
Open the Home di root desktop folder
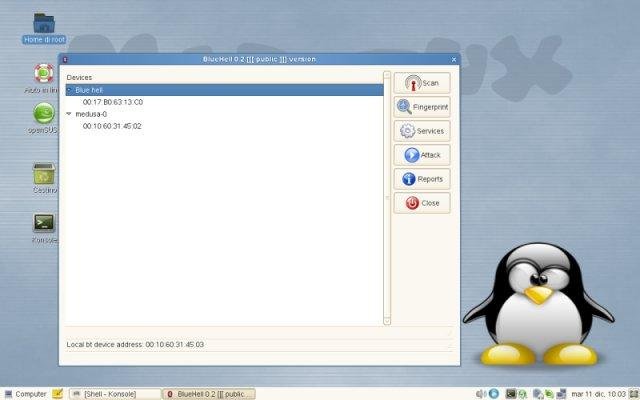pos(44,28)
